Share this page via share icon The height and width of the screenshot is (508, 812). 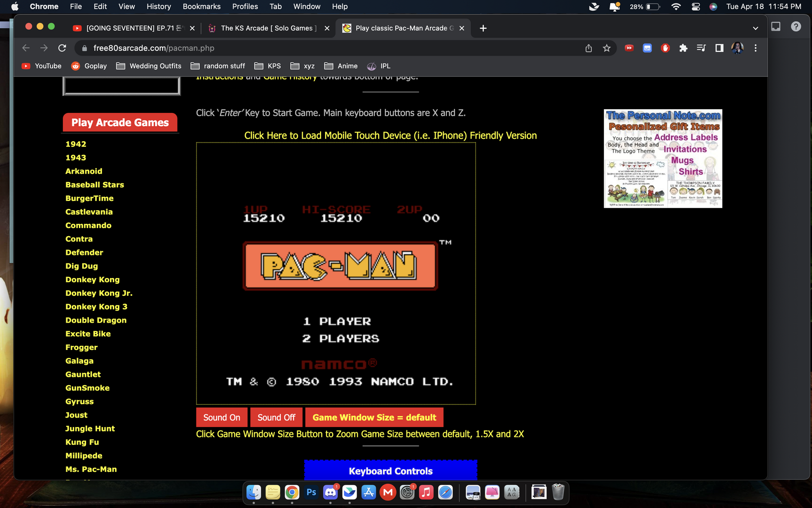click(588, 48)
